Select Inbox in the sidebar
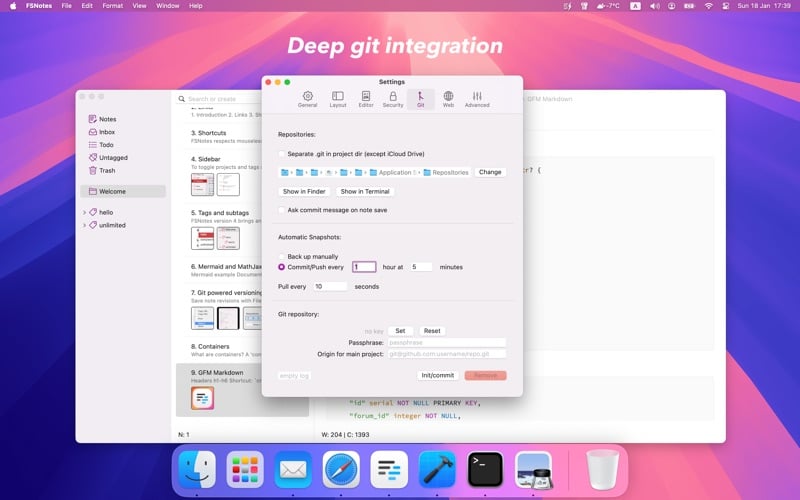Image resolution: width=800 pixels, height=500 pixels. [107, 132]
